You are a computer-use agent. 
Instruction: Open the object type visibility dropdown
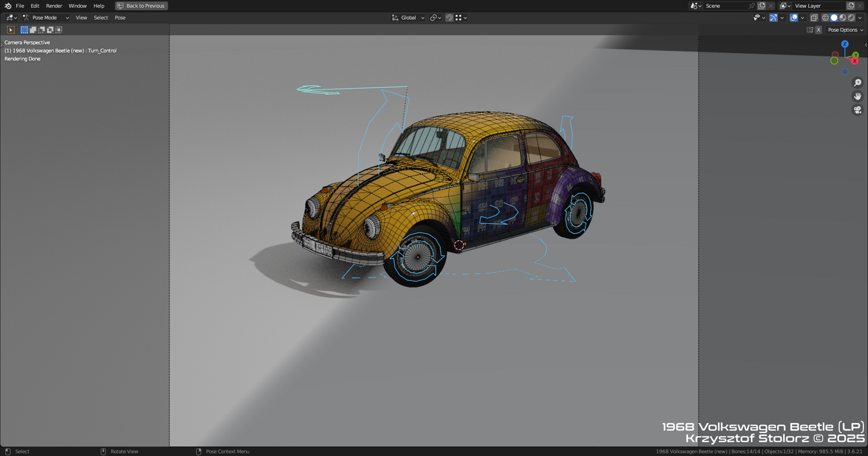(759, 18)
